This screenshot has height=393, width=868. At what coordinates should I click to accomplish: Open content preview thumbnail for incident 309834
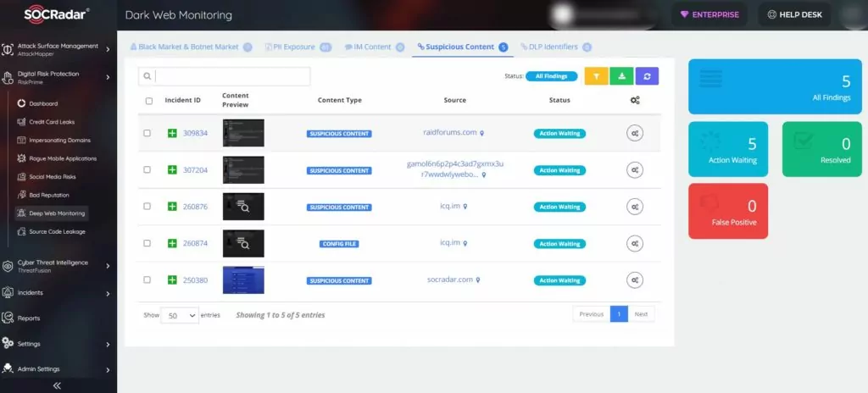click(x=243, y=133)
